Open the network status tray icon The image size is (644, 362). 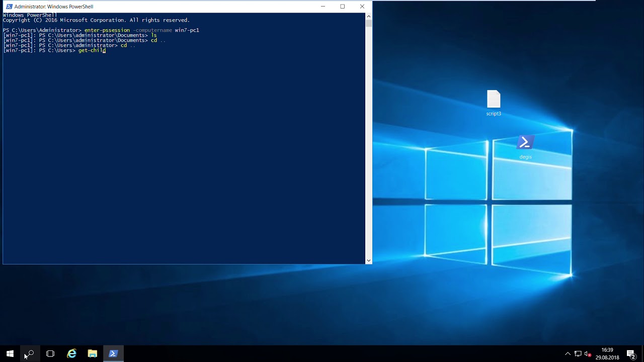point(578,354)
